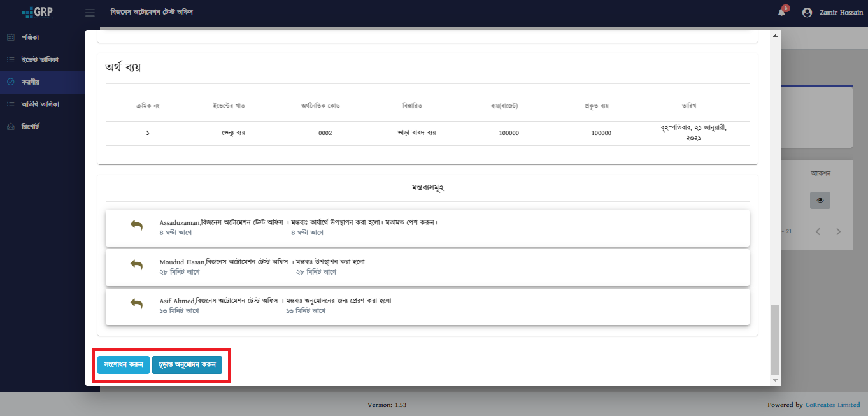Click the বৃহস্পতিবার, ২১ জানুয়ারী date cell
This screenshot has width=868, height=416.
click(694, 133)
